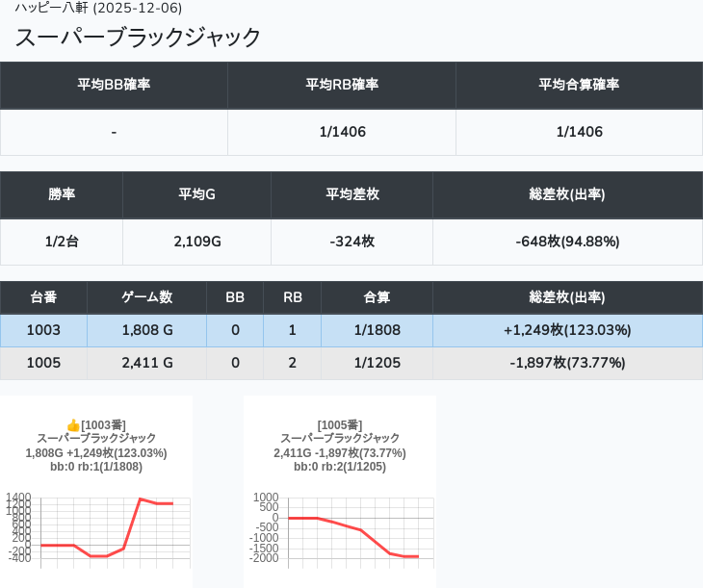
Task: Click the 平均合算確率 header cell
Action: click(579, 85)
